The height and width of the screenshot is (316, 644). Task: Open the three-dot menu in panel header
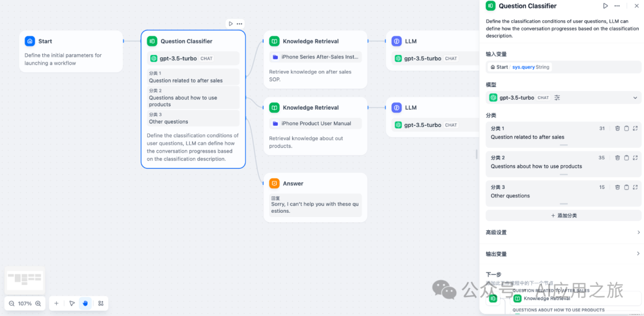coord(620,6)
